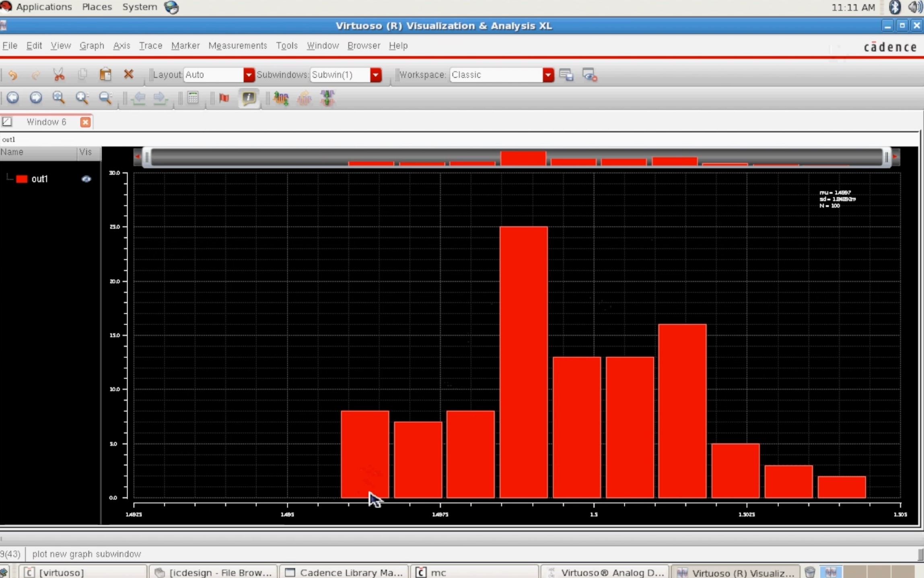
Task: Open the Edit menu
Action: pyautogui.click(x=34, y=45)
